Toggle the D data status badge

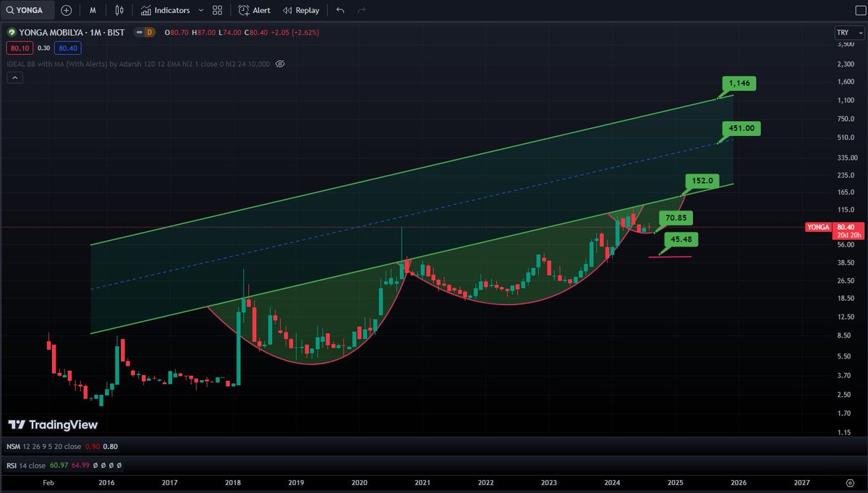click(x=150, y=33)
